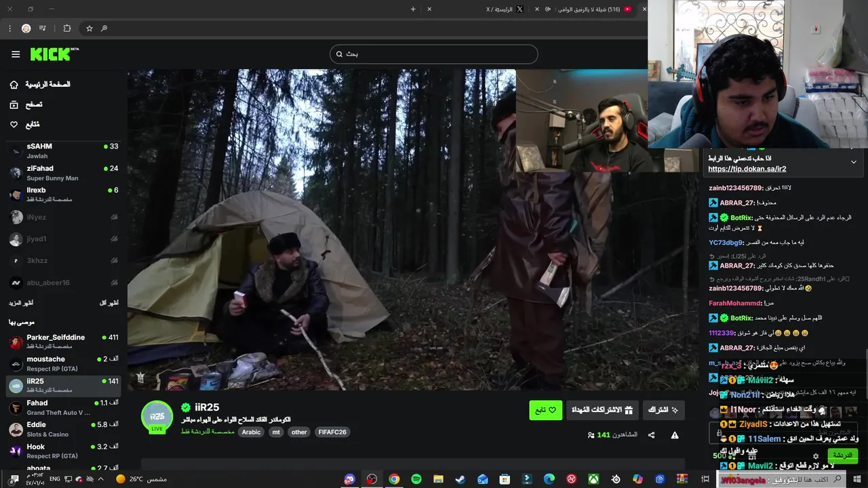Open browser media control icon
This screenshot has width=868, height=488.
(43, 28)
